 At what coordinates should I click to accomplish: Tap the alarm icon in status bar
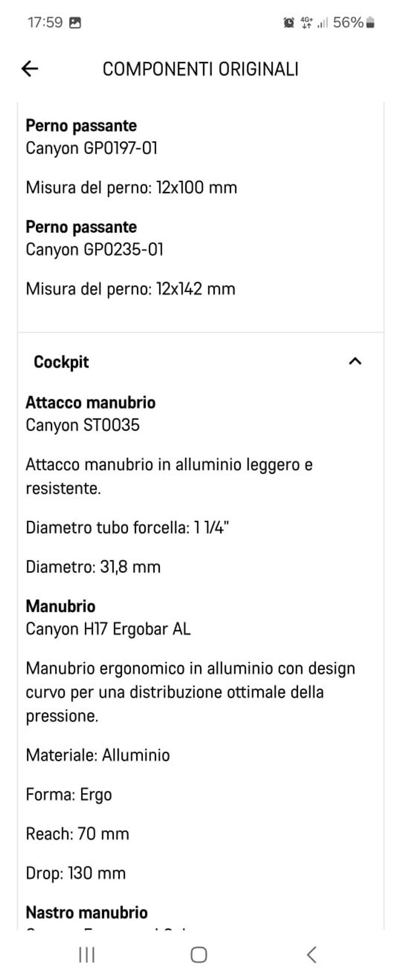click(289, 22)
